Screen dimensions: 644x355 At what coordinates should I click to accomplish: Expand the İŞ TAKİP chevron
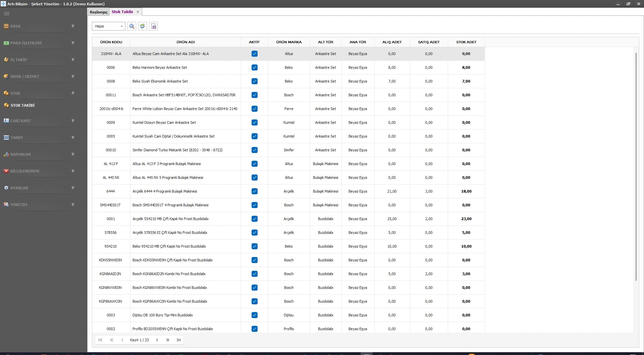click(73, 59)
